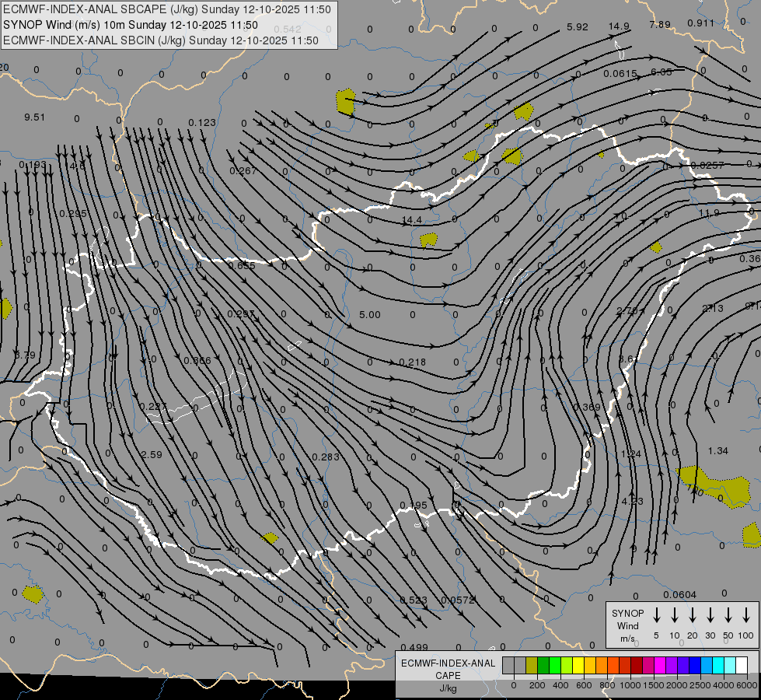Viewport: 761px width, 700px height.
Task: Click the 10 m/s wind arrow in legend
Action: point(674,615)
